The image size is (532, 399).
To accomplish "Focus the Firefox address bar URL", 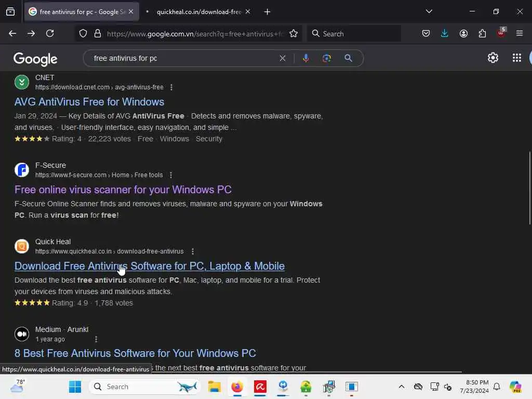I will [x=194, y=34].
